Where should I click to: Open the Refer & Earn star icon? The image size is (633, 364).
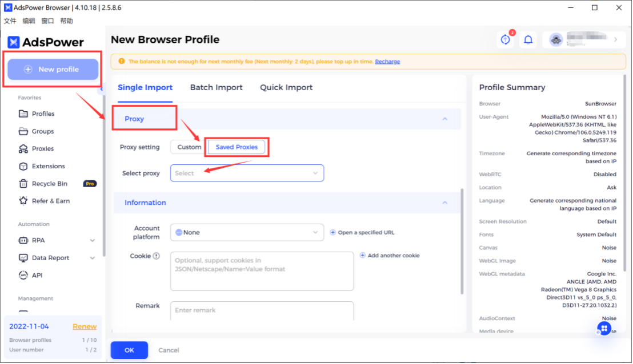23,201
